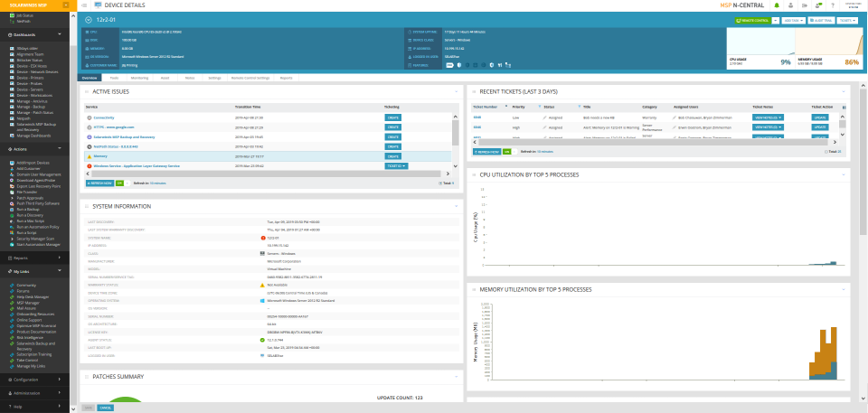Viewport: 868px width, 413px height.
Task: Open the Tickets dropdown button
Action: coord(847,20)
